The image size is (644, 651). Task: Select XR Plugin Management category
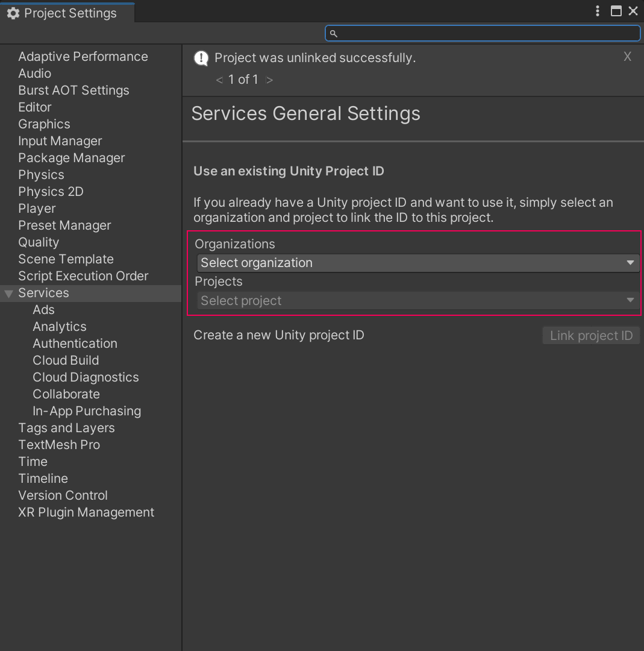point(86,512)
